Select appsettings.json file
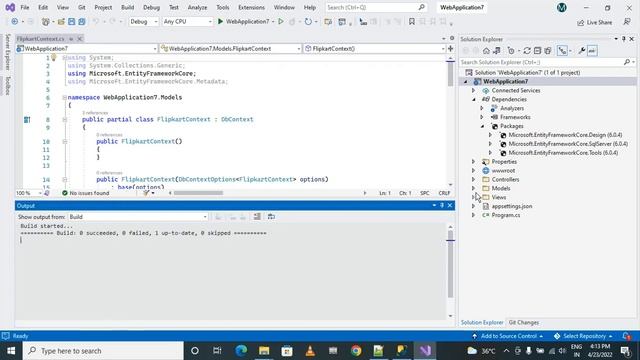Image resolution: width=640 pixels, height=360 pixels. coord(512,206)
